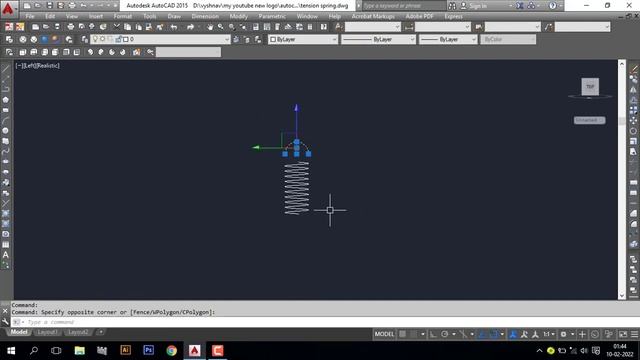Select the Pan hand tool
640x360 pixels.
click(x=210, y=27)
